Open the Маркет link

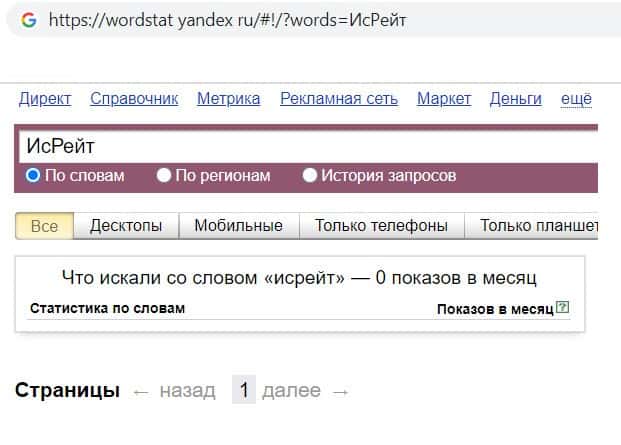click(444, 99)
